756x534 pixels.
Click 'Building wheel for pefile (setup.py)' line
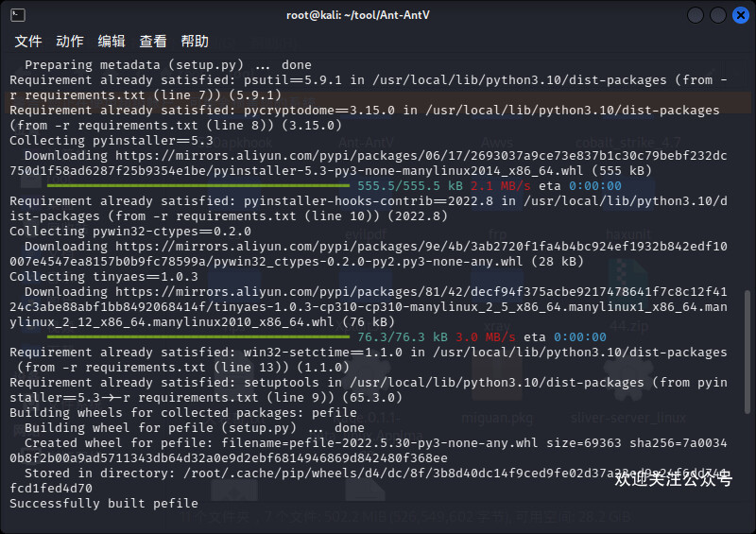195,428
